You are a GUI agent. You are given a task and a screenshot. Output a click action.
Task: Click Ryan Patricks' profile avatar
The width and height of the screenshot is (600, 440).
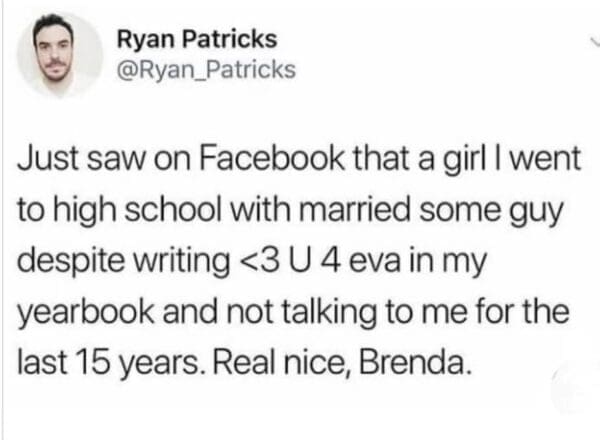(x=58, y=55)
